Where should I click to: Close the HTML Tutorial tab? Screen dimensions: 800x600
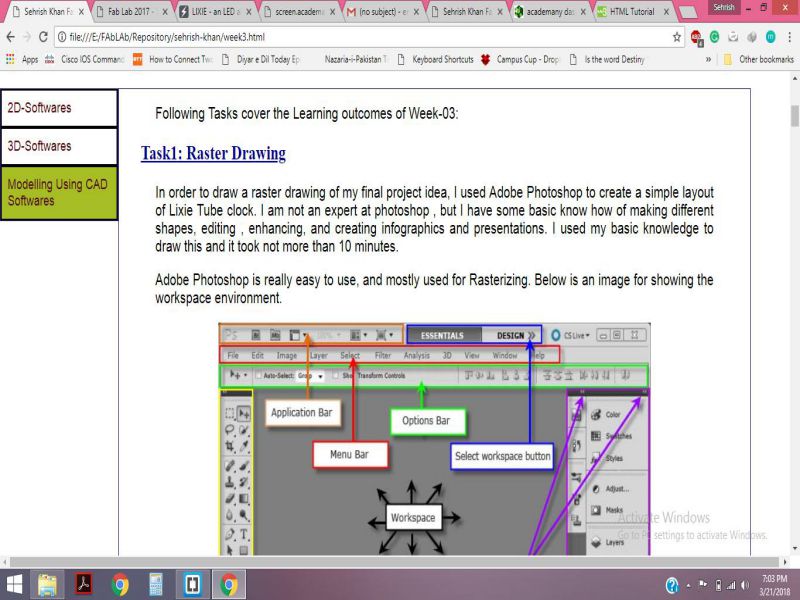tap(666, 12)
